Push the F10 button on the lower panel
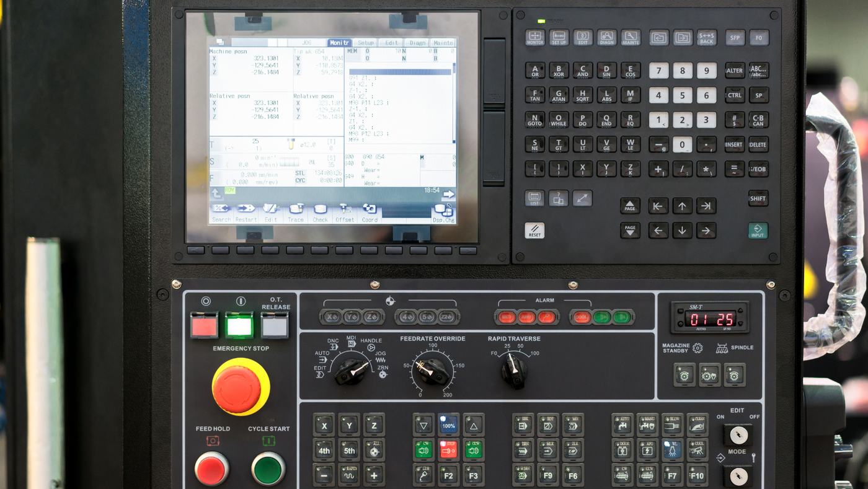The height and width of the screenshot is (489, 868). 697,475
